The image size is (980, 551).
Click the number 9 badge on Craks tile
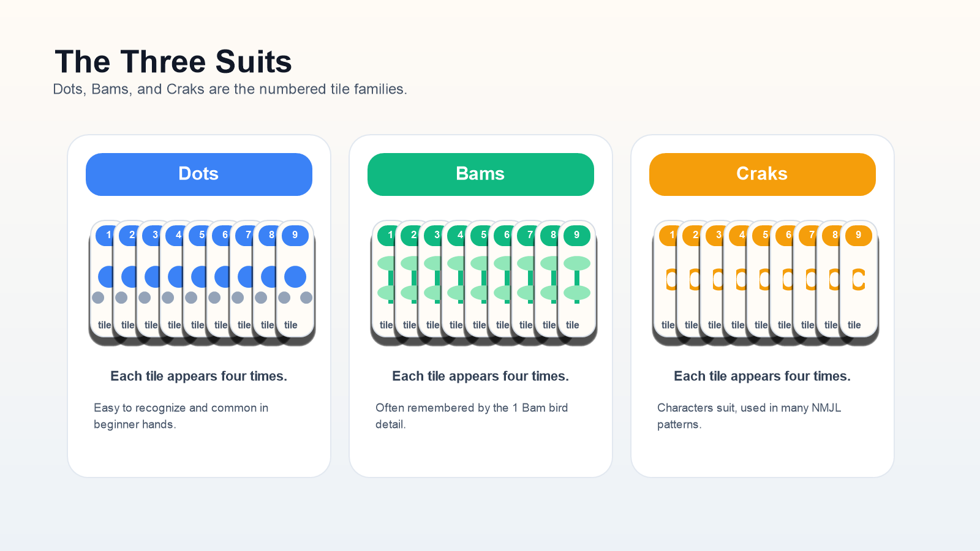pos(859,235)
